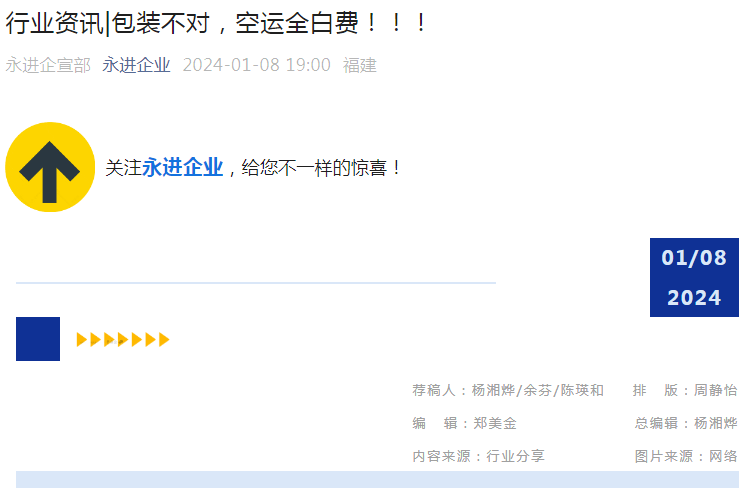Click the text 给您不一样的惊喜
This screenshot has height=497, width=745.
click(x=314, y=168)
